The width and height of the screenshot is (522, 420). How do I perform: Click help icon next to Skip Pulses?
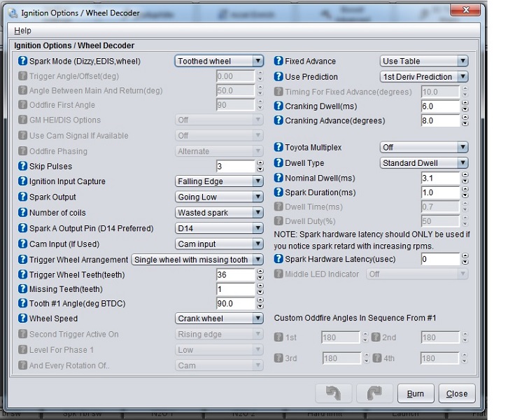[22, 167]
